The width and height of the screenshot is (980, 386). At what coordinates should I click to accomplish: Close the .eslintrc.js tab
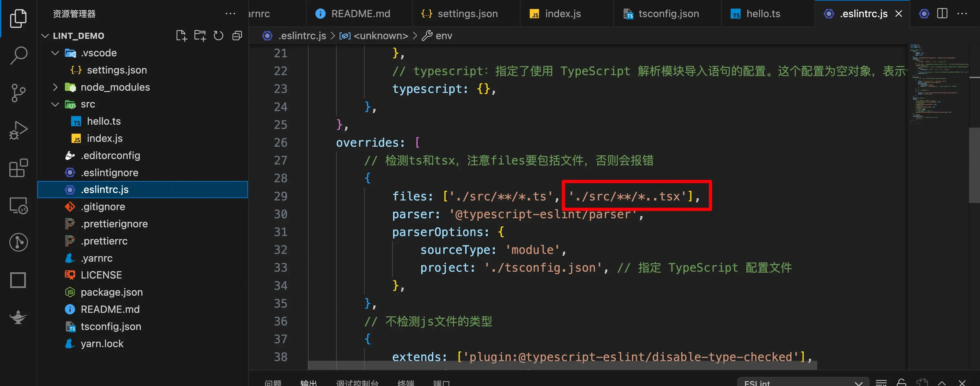899,14
